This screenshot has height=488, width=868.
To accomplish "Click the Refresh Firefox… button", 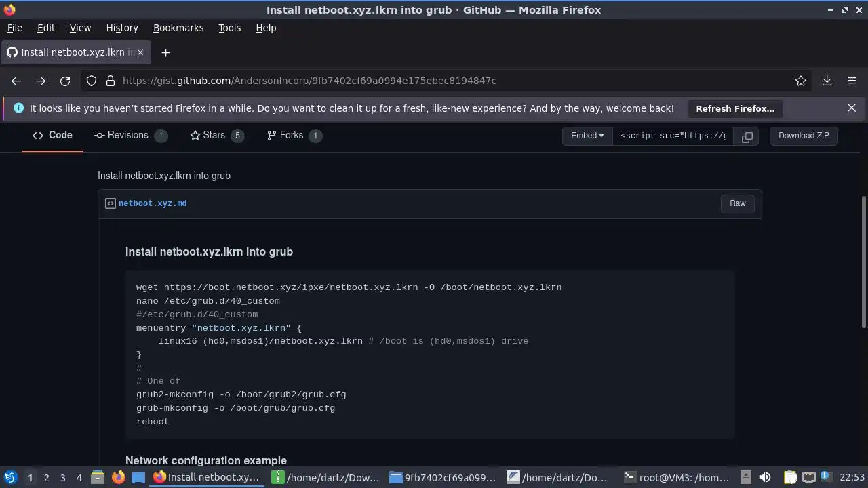I will point(735,108).
